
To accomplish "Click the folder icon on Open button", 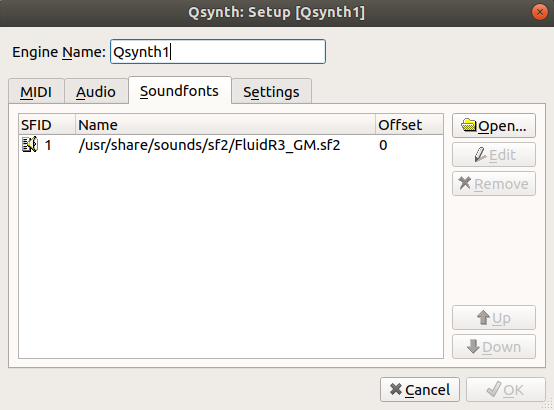I will pyautogui.click(x=469, y=125).
